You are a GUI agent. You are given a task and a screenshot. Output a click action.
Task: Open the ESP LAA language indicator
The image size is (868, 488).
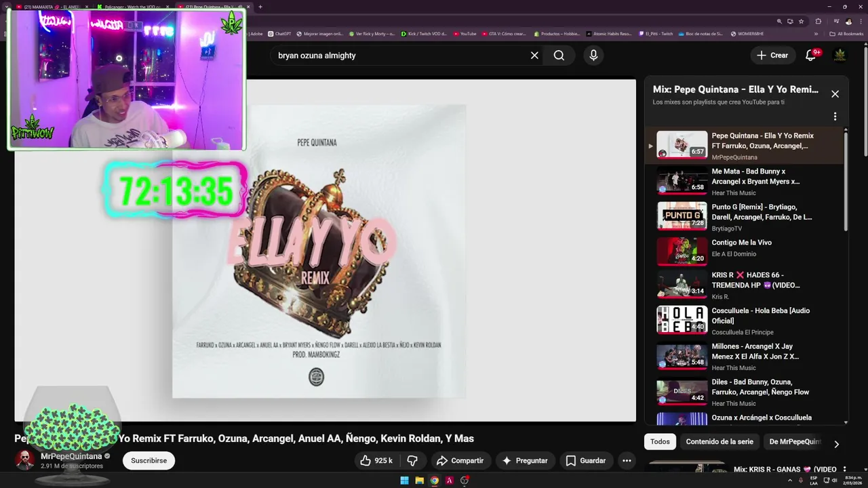click(814, 480)
